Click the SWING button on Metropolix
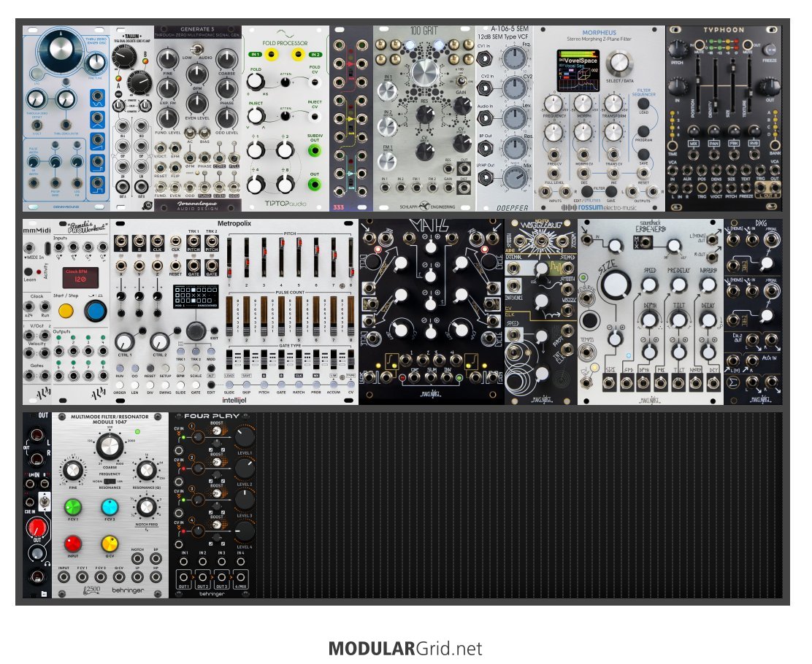Viewport: 812px width, 664px height. pyautogui.click(x=165, y=385)
